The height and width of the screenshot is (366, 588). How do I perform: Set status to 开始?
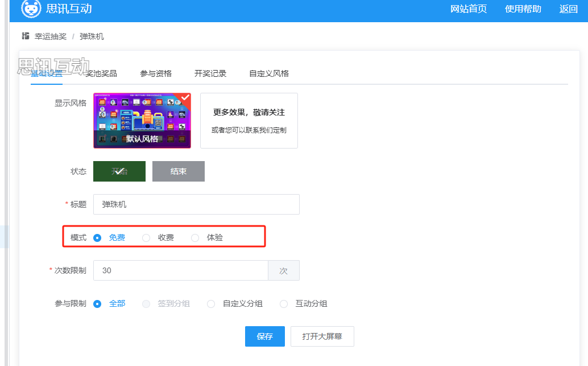(x=119, y=171)
